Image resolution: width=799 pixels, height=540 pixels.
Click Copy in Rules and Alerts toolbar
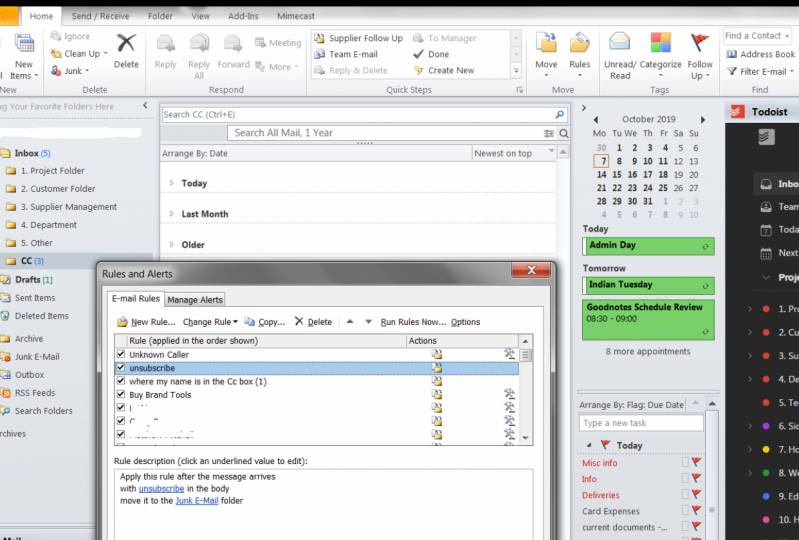(264, 321)
